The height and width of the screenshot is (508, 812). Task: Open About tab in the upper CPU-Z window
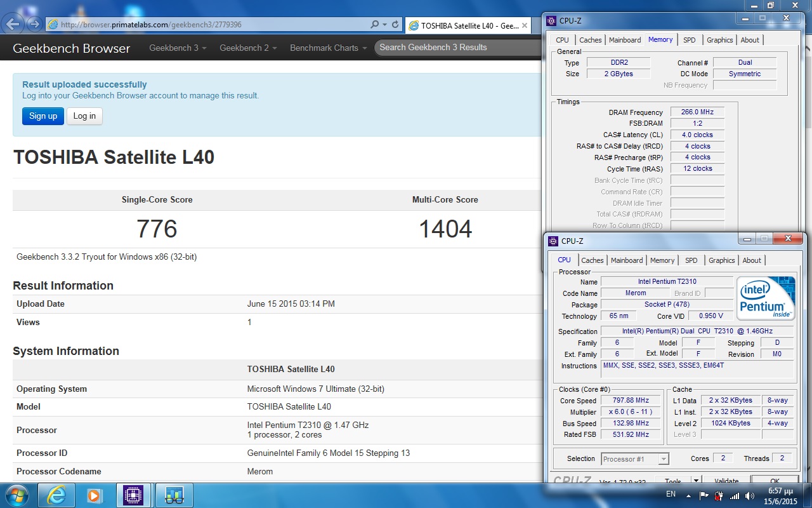750,40
